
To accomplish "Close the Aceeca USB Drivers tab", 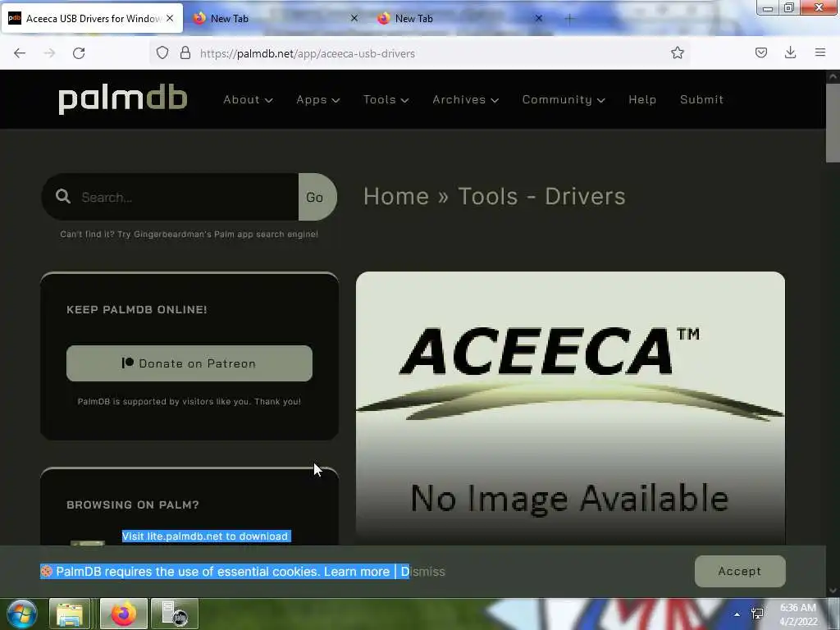I will (169, 18).
